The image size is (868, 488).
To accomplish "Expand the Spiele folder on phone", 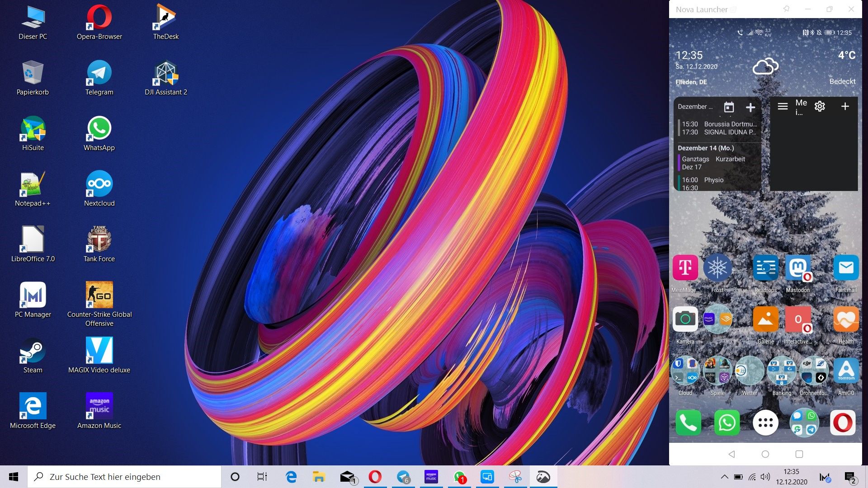I will pyautogui.click(x=717, y=376).
